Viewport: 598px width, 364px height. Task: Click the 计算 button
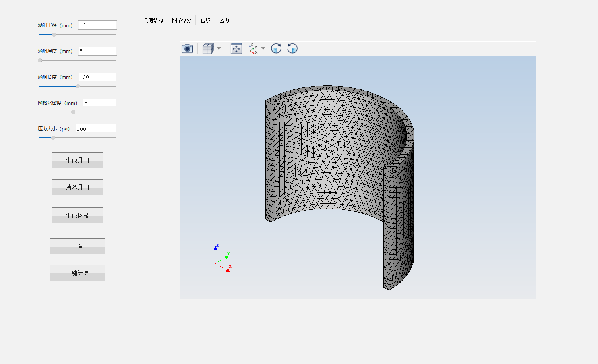[77, 246]
